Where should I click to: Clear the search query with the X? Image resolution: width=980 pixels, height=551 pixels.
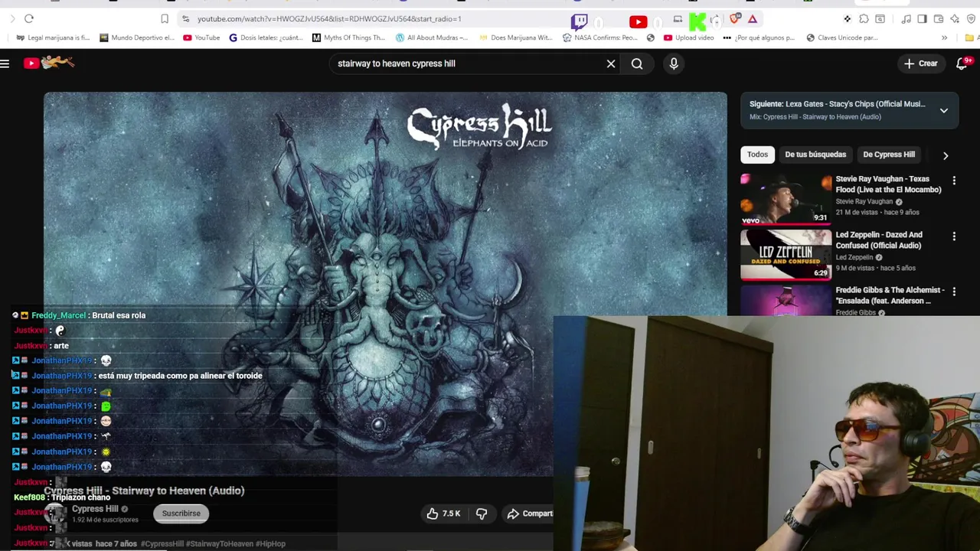[x=611, y=64]
